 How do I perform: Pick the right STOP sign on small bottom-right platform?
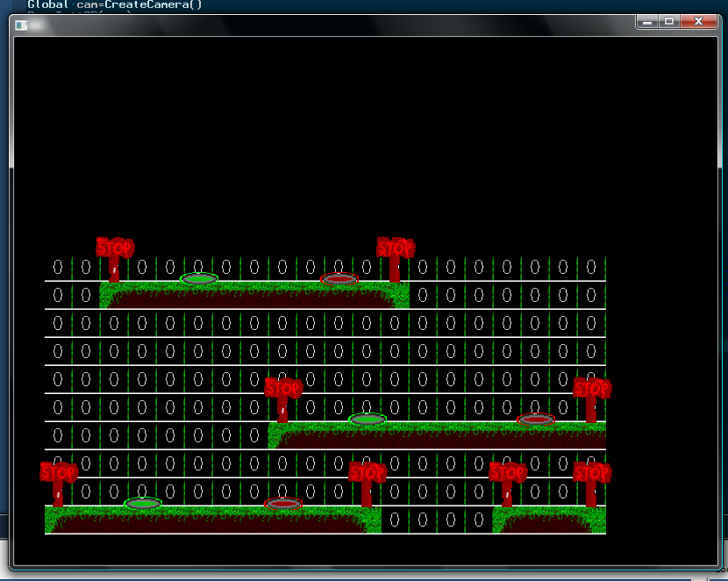click(x=591, y=473)
